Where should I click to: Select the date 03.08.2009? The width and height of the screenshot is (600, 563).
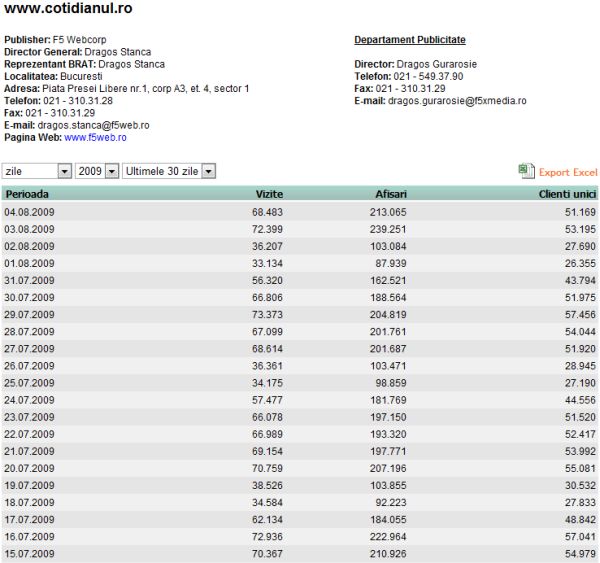coord(29,229)
